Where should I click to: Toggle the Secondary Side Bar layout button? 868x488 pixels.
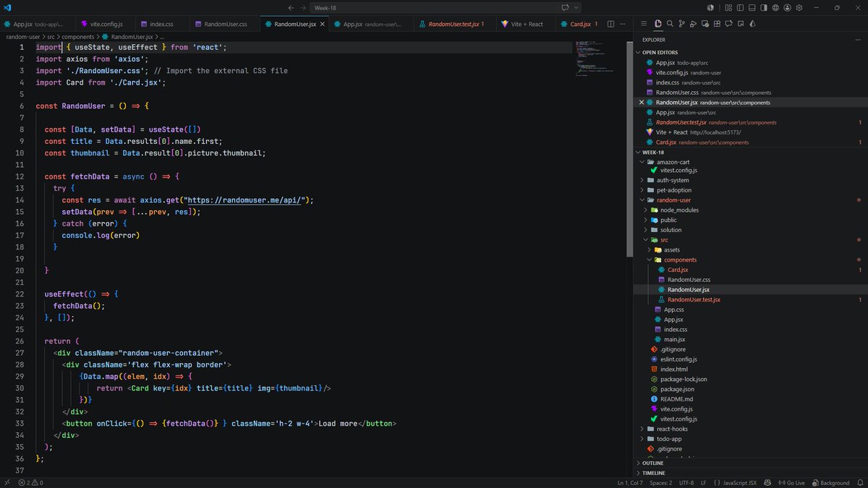(764, 7)
